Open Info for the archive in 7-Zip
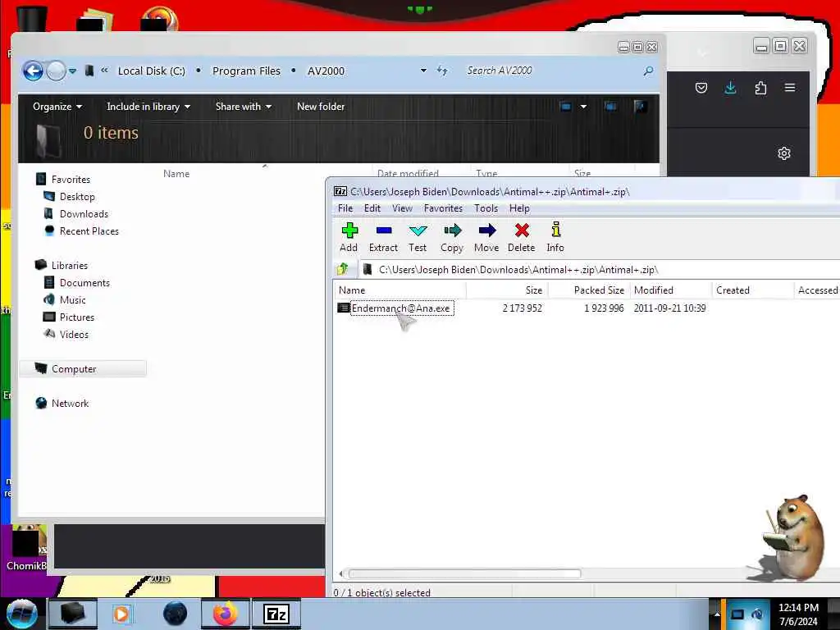The image size is (840, 630). [x=555, y=237]
